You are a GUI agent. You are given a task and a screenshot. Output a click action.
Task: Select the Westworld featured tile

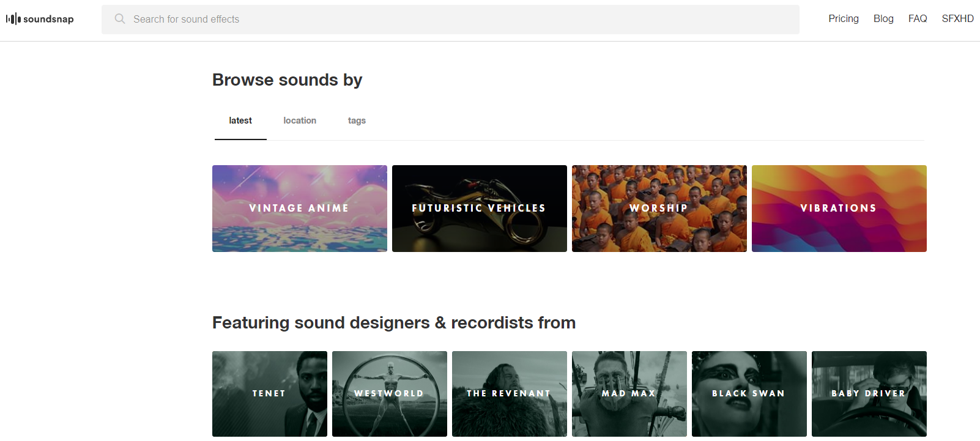point(389,393)
